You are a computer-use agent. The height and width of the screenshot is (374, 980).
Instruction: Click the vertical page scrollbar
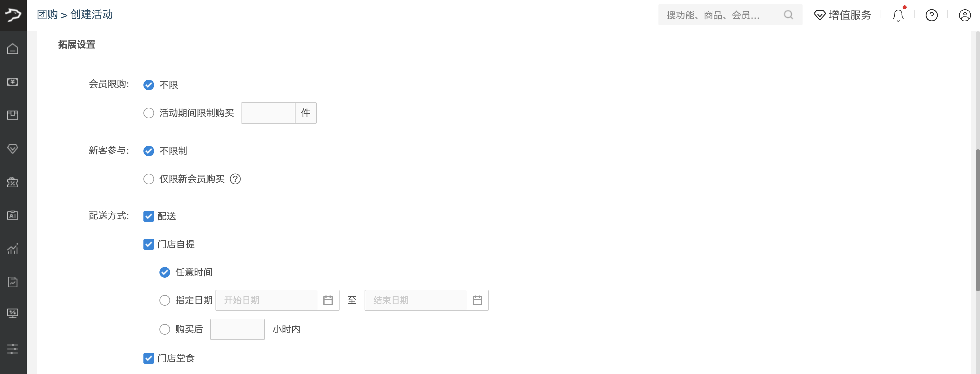point(977,220)
